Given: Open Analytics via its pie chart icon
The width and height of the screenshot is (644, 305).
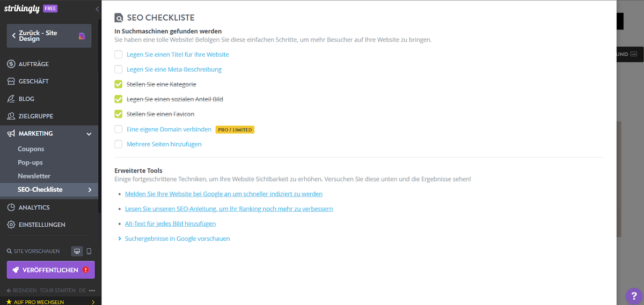Looking at the screenshot, I should pyautogui.click(x=11, y=207).
